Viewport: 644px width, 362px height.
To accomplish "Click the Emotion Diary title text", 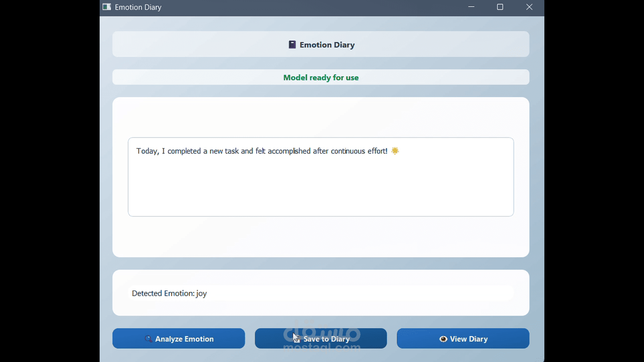I will point(327,45).
